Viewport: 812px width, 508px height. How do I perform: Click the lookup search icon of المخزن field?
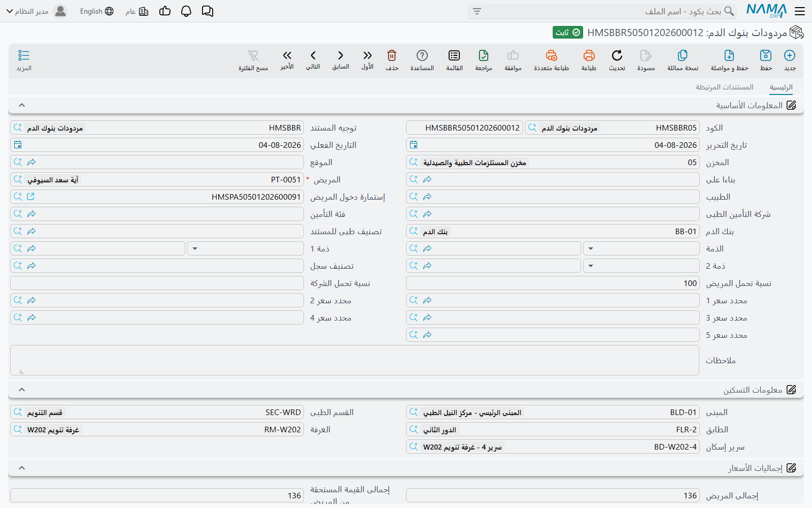point(414,162)
